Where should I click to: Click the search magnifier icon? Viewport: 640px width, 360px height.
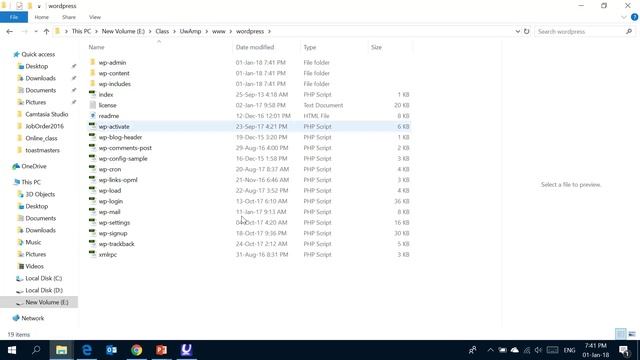pos(629,31)
